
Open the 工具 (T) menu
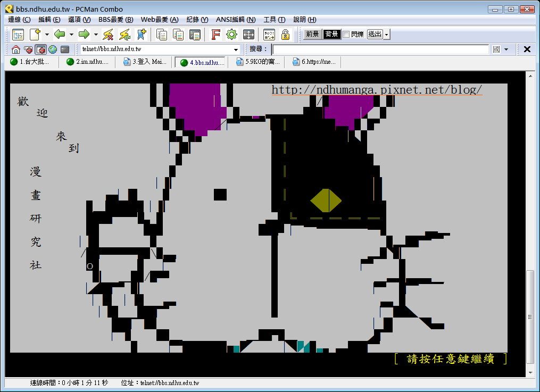coord(274,20)
